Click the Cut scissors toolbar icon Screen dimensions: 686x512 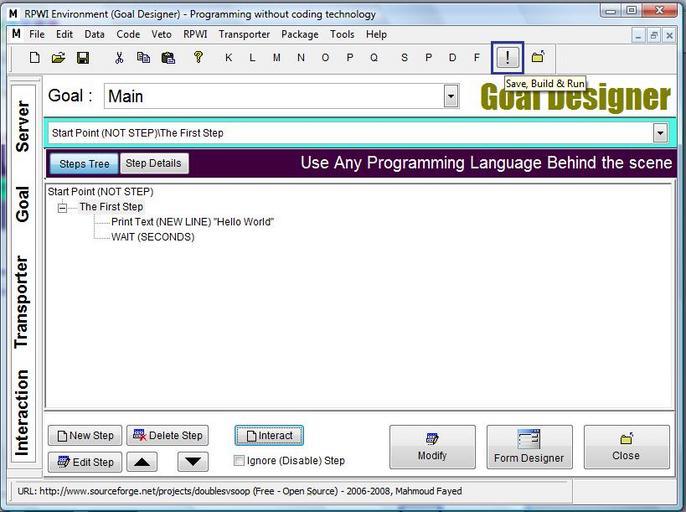coord(119,58)
